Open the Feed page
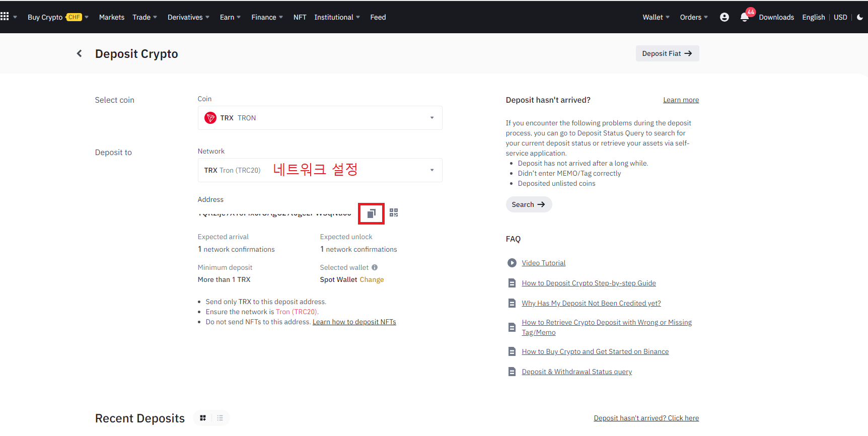Viewport: 868px width, 436px height. click(378, 17)
